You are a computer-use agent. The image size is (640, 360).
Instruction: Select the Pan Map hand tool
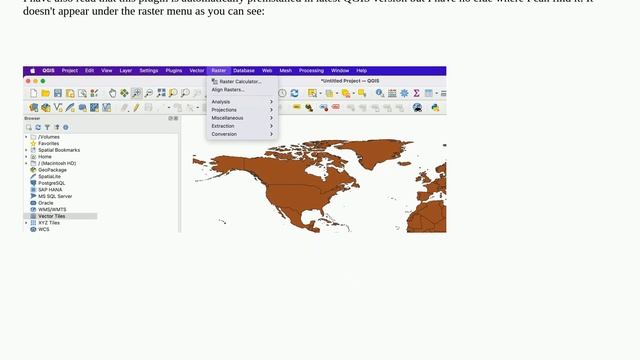pos(112,93)
